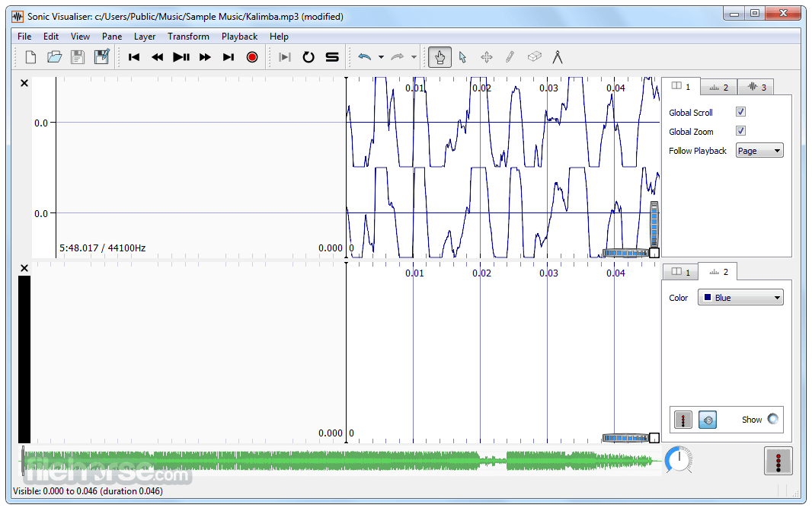Open the View menu
This screenshot has width=812, height=508.
click(x=80, y=37)
